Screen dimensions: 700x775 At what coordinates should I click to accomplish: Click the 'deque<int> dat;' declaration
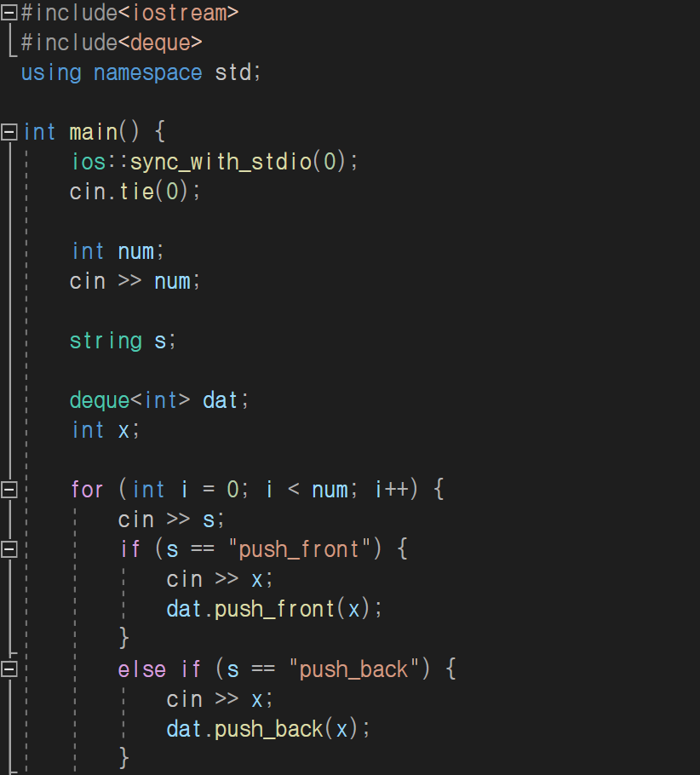[x=159, y=401]
